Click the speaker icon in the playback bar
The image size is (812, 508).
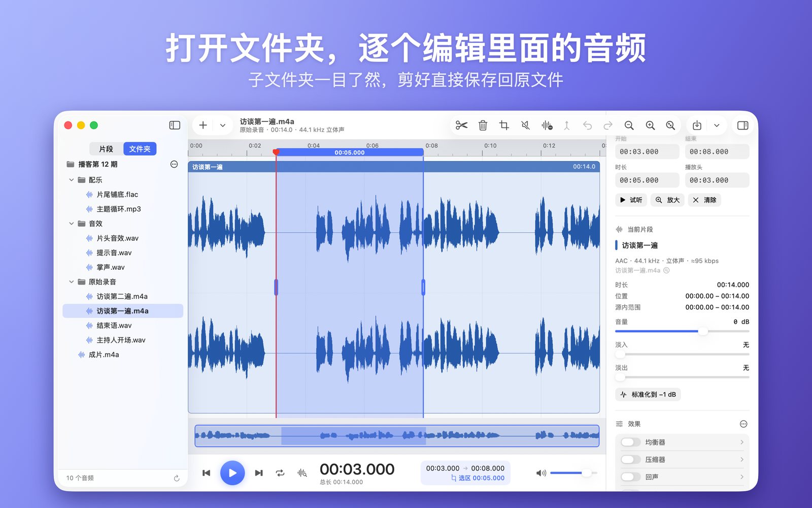(541, 473)
